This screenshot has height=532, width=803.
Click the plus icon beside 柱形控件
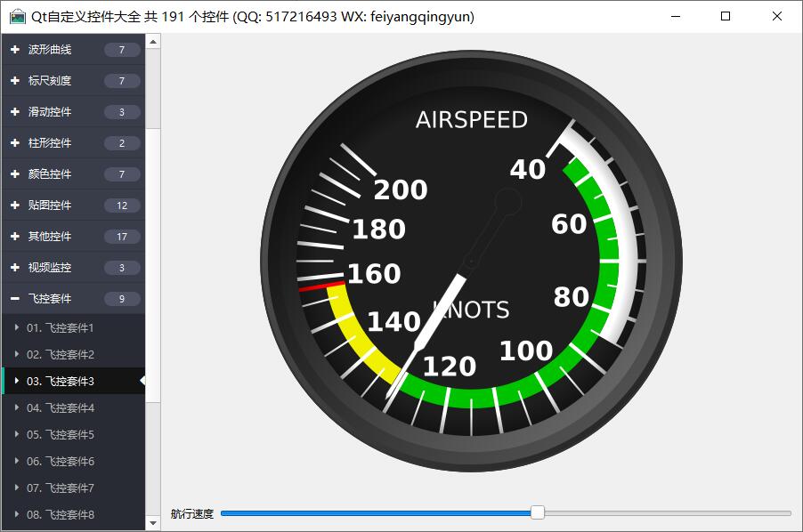pos(15,143)
